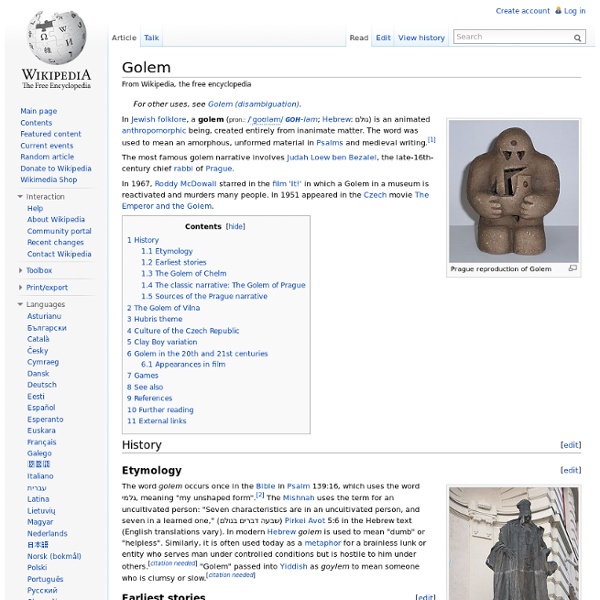Open Donate to Wikipedia link

(56, 168)
